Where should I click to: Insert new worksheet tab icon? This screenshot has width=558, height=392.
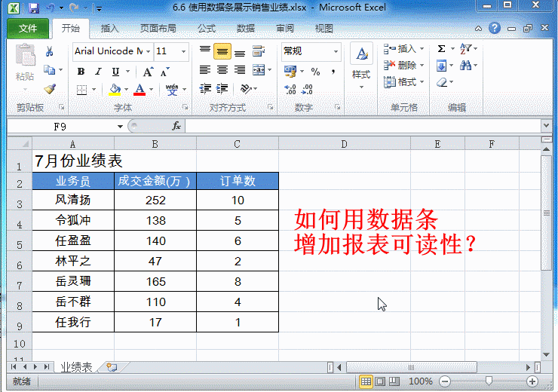tap(112, 367)
